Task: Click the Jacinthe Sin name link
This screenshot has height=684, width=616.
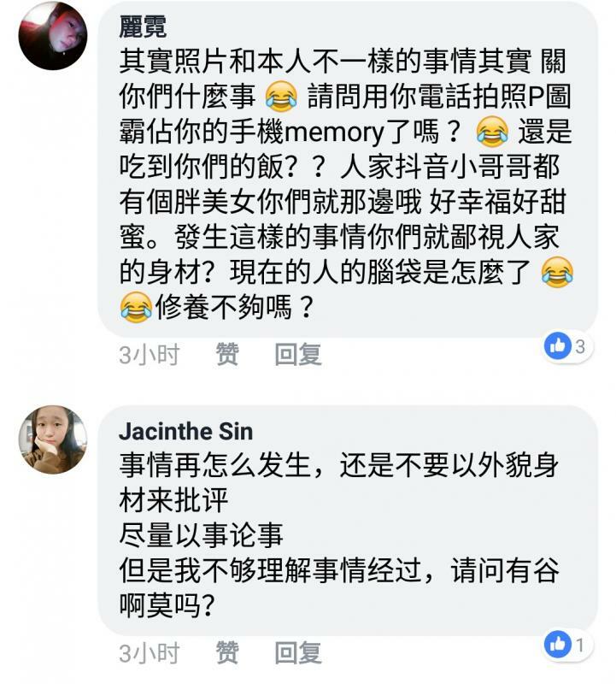Action: point(185,432)
